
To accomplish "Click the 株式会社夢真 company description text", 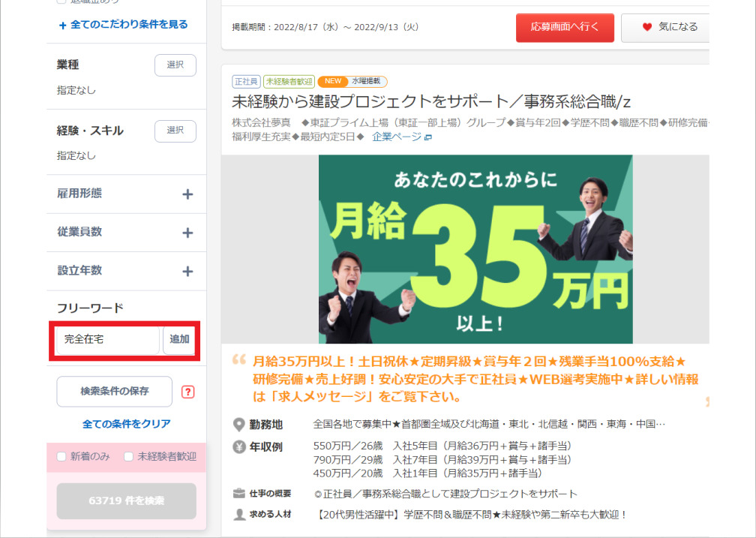I will tap(470, 130).
